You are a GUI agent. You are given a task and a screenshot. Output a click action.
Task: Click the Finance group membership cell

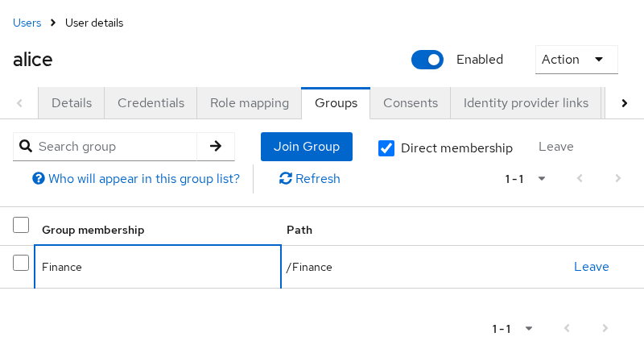pos(158,267)
